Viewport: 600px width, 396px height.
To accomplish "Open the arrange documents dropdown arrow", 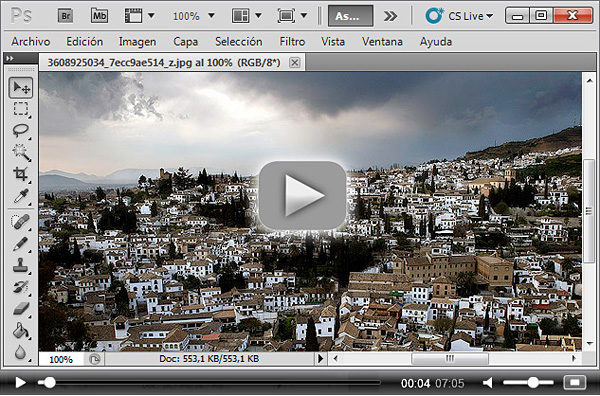I will pos(258,16).
